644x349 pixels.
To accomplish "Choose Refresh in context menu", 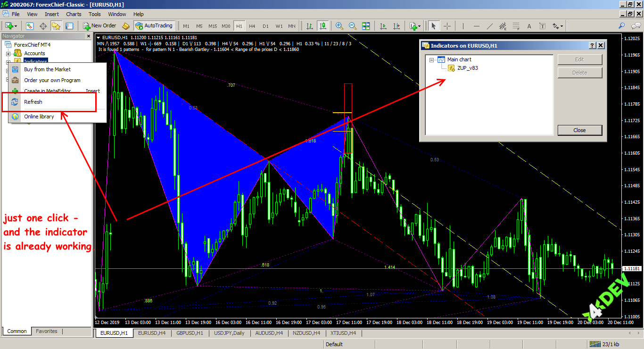I will [x=57, y=102].
